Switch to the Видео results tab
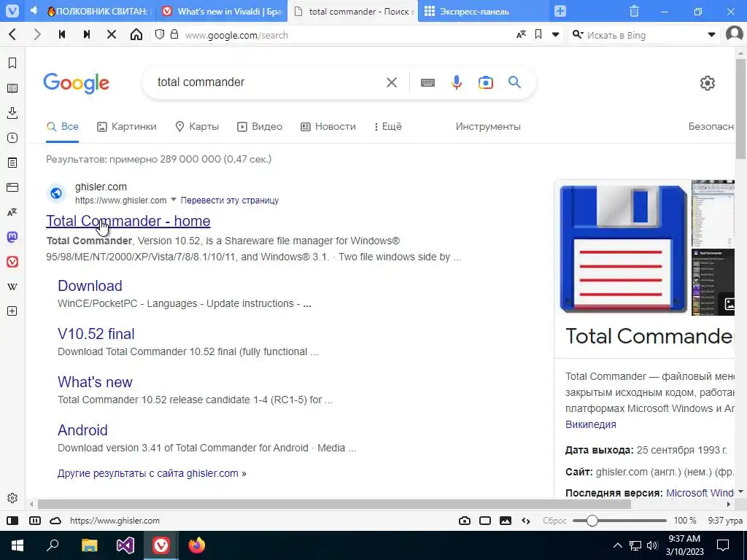Screen dimensions: 747x560 pyautogui.click(x=260, y=127)
